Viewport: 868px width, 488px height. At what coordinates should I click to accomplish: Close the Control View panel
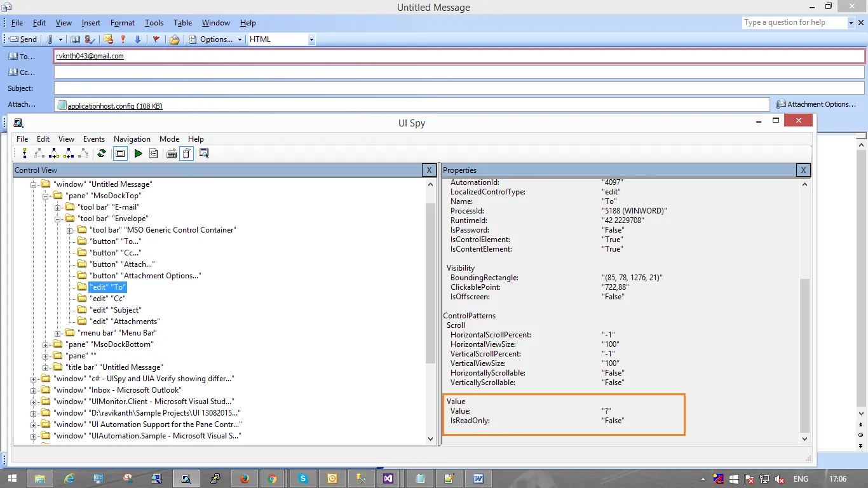430,170
